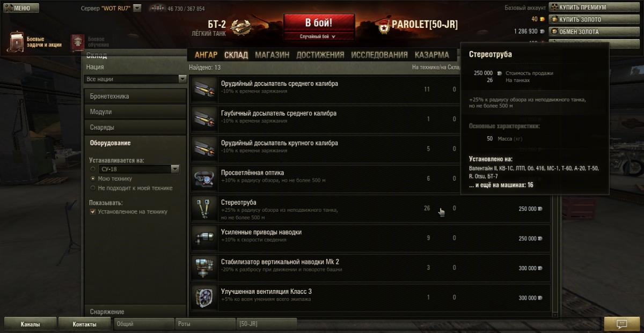Expand the Все нации dropdown
Image resolution: width=644 pixels, height=333 pixels.
pyautogui.click(x=135, y=79)
